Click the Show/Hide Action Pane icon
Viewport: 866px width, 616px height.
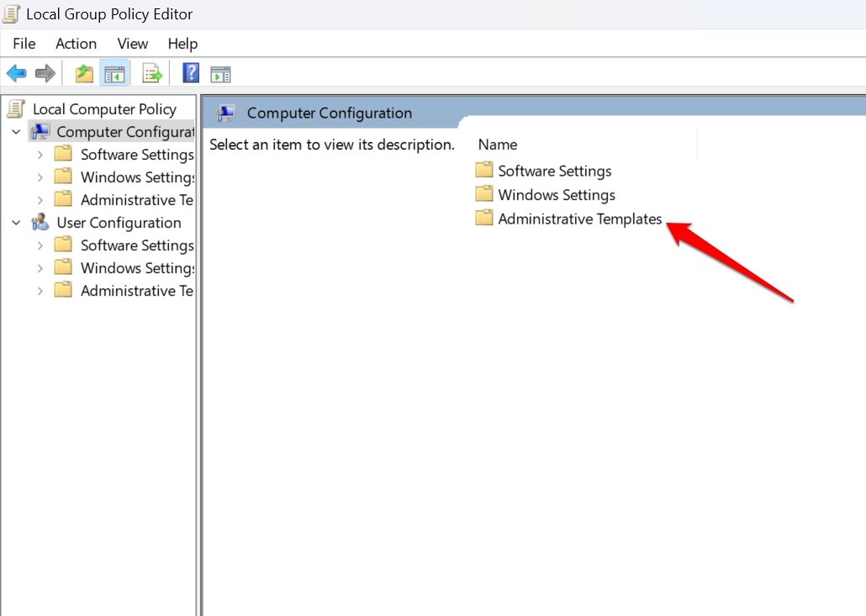click(x=220, y=72)
